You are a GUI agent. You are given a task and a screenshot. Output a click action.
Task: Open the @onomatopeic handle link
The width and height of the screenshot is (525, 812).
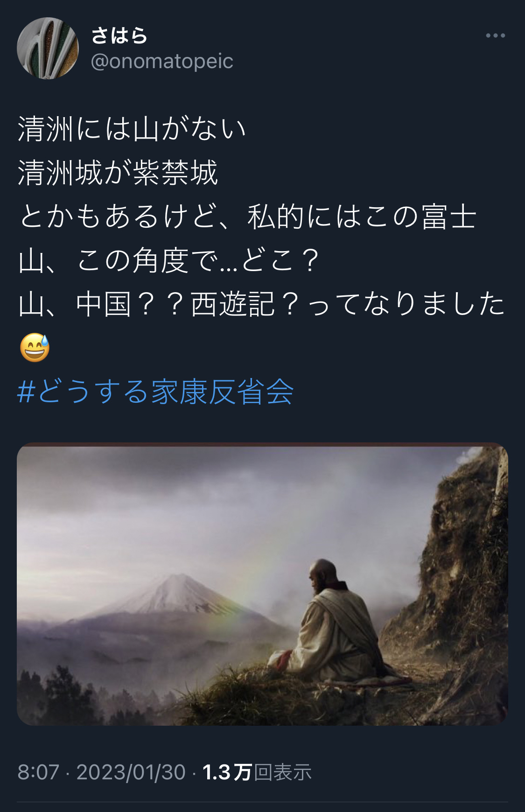click(162, 61)
